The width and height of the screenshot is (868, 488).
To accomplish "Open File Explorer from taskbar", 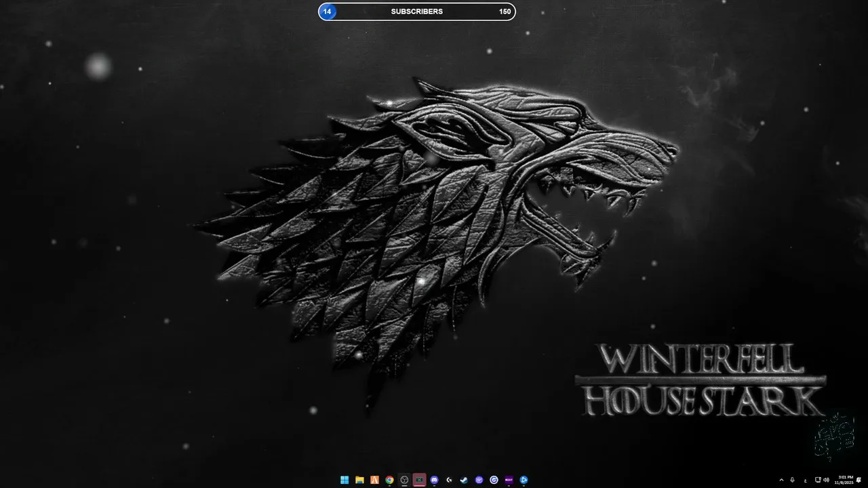I will 359,480.
